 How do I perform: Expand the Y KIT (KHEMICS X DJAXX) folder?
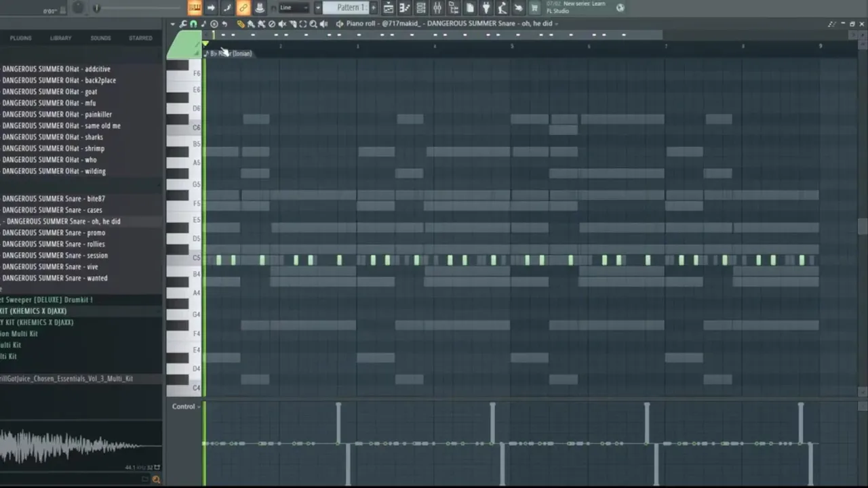[x=37, y=323]
